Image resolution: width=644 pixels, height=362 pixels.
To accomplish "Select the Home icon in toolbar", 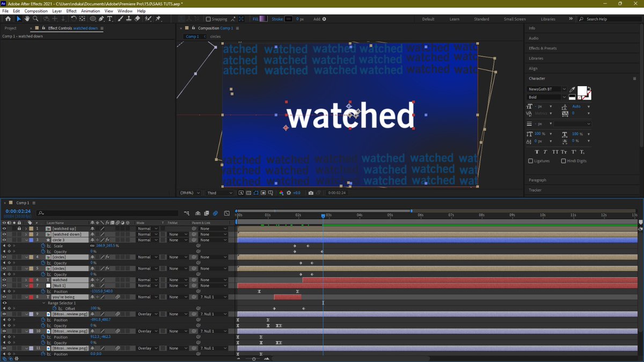I will click(8, 19).
